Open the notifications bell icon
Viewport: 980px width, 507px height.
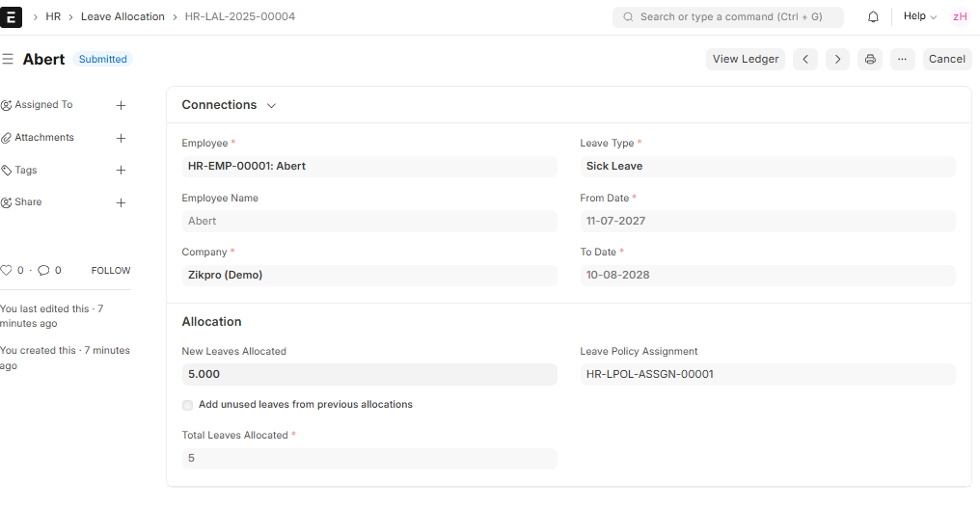pyautogui.click(x=873, y=16)
